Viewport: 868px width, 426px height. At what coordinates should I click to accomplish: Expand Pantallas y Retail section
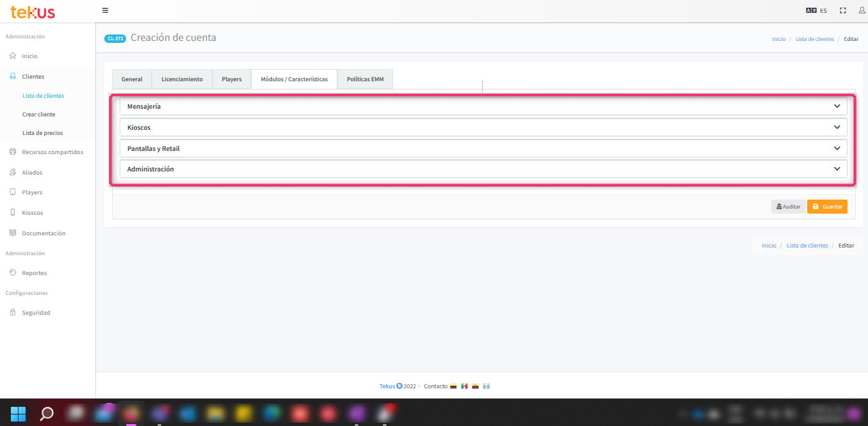[483, 148]
